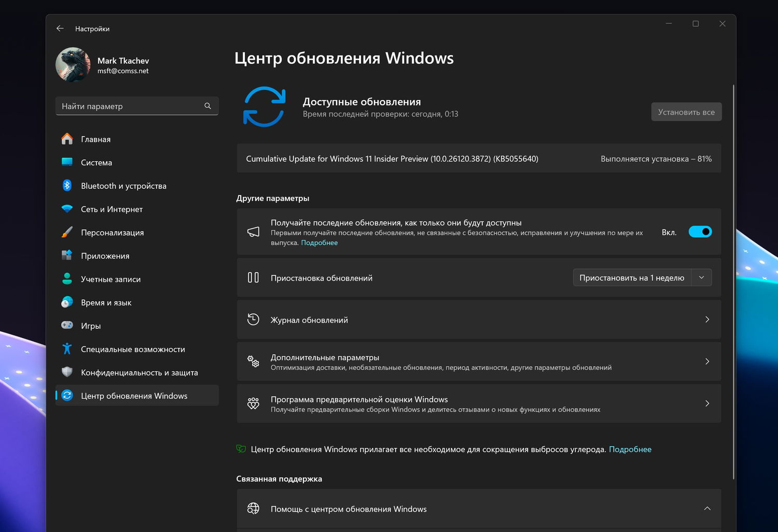Click the Журнал обновлений history icon
This screenshot has height=532, width=778.
(253, 319)
